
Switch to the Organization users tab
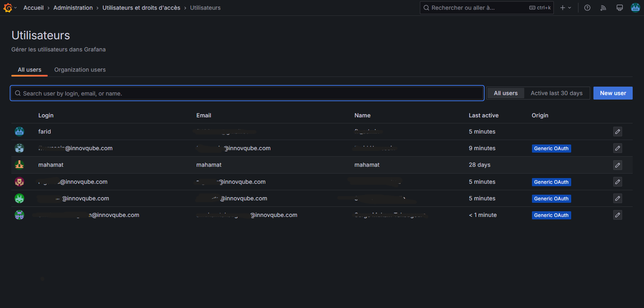coord(80,70)
